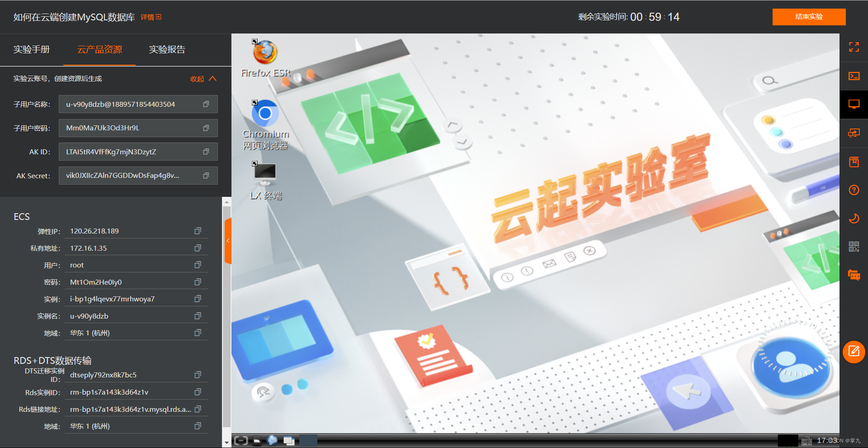Toggle dark mode moon icon
868x448 pixels.
(x=854, y=219)
